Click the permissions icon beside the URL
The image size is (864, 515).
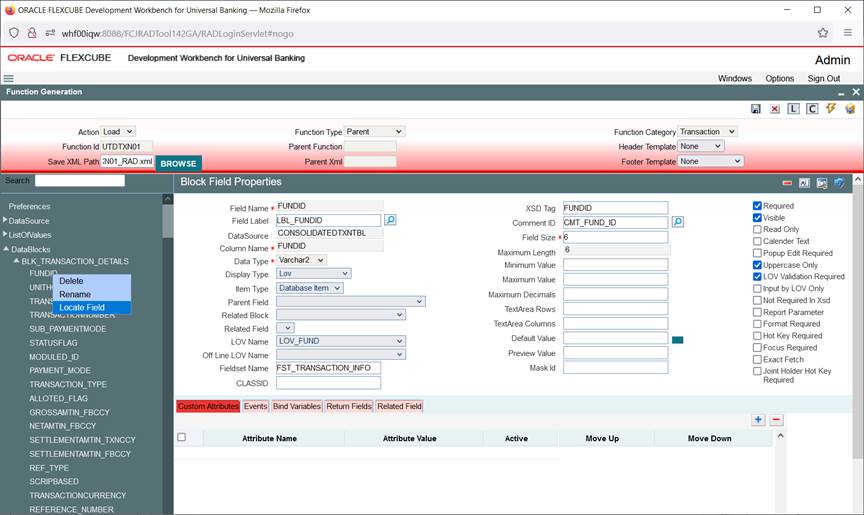pos(50,33)
